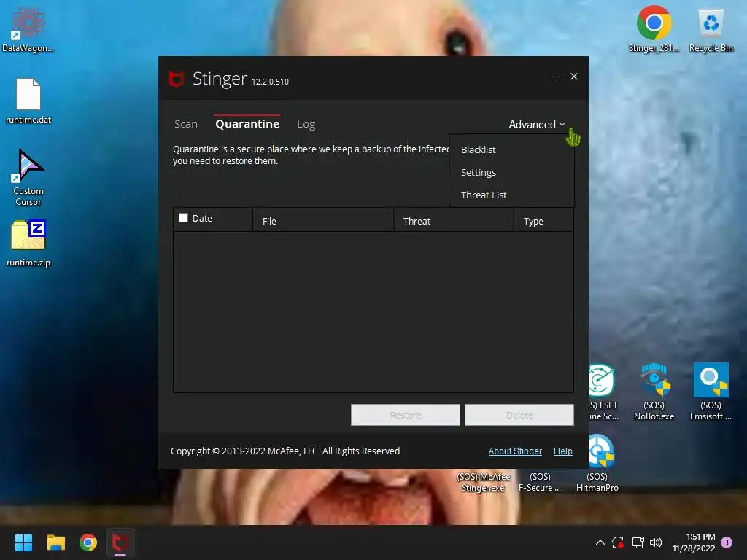Image resolution: width=747 pixels, height=560 pixels.
Task: Choose Settings from the Advanced menu
Action: [479, 172]
